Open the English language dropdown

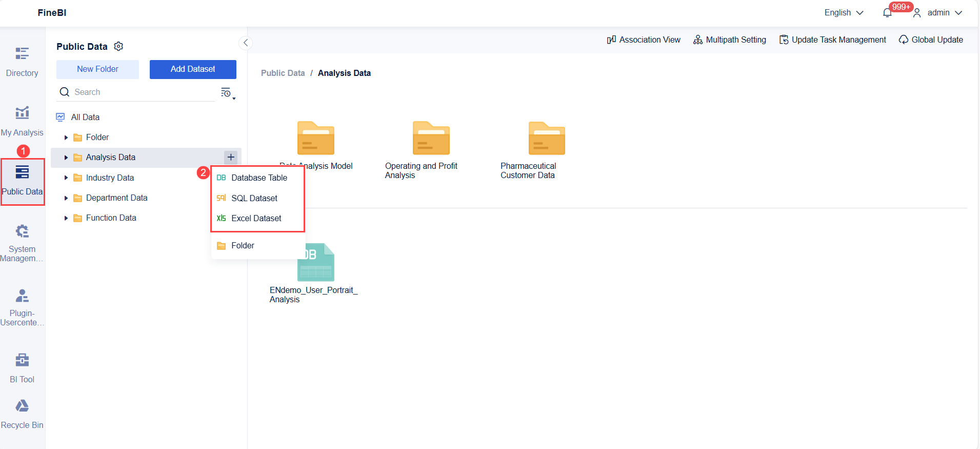coord(844,13)
